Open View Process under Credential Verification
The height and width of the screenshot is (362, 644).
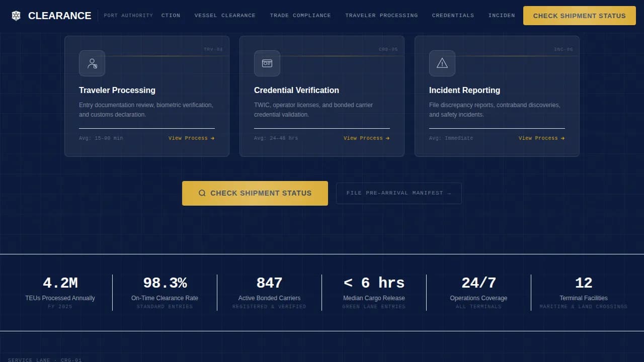[x=363, y=138]
